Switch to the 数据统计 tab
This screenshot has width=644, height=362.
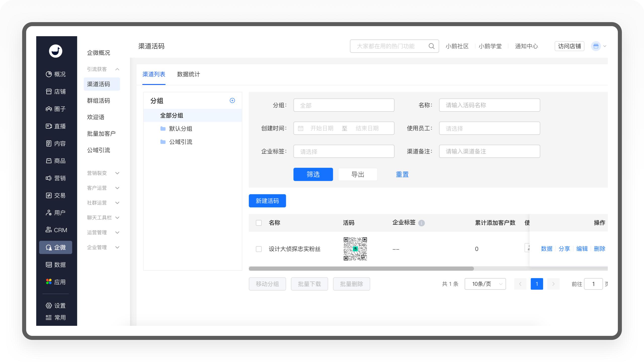tap(188, 74)
